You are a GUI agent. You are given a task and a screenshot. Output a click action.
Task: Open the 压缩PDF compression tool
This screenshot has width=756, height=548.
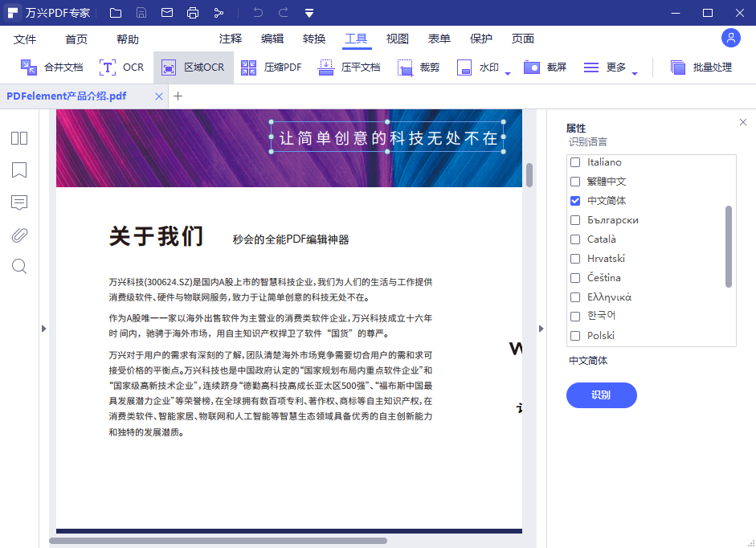pos(271,67)
